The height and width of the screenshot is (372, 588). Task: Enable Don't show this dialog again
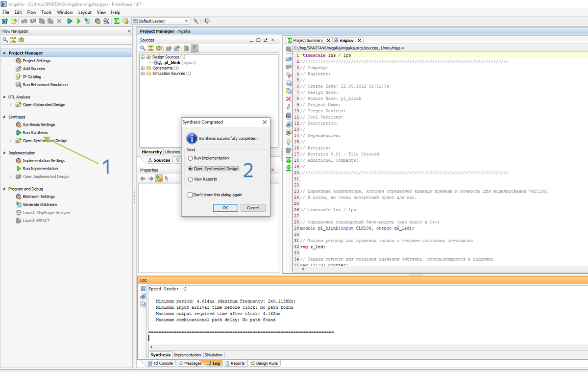(x=191, y=195)
